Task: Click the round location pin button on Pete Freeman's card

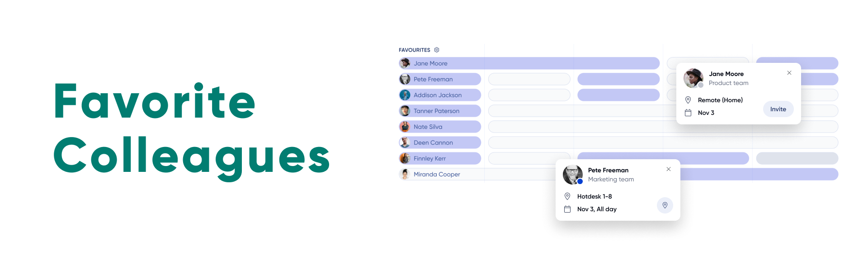Action: 665,205
